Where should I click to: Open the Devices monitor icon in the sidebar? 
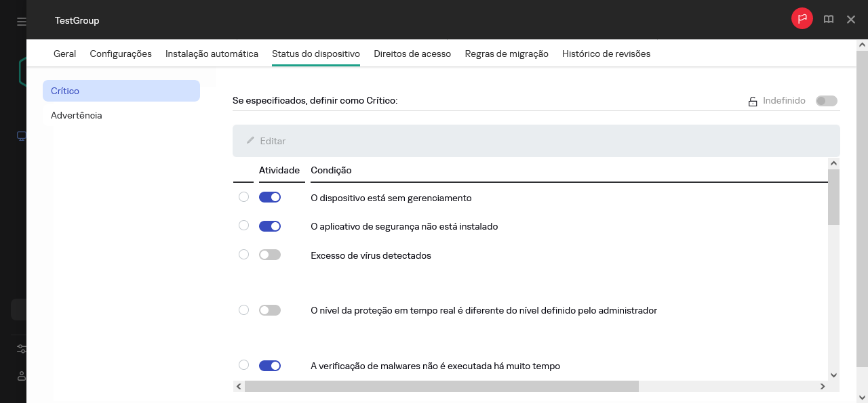tap(20, 135)
